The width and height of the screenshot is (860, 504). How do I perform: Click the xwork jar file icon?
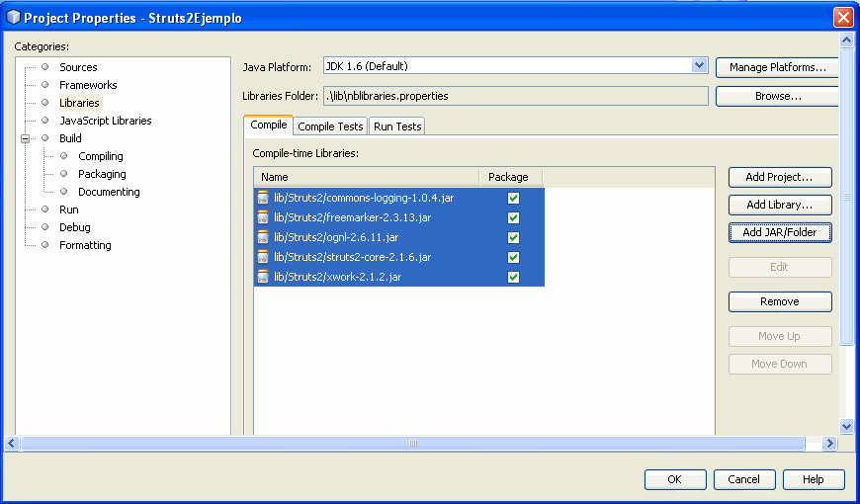click(263, 277)
